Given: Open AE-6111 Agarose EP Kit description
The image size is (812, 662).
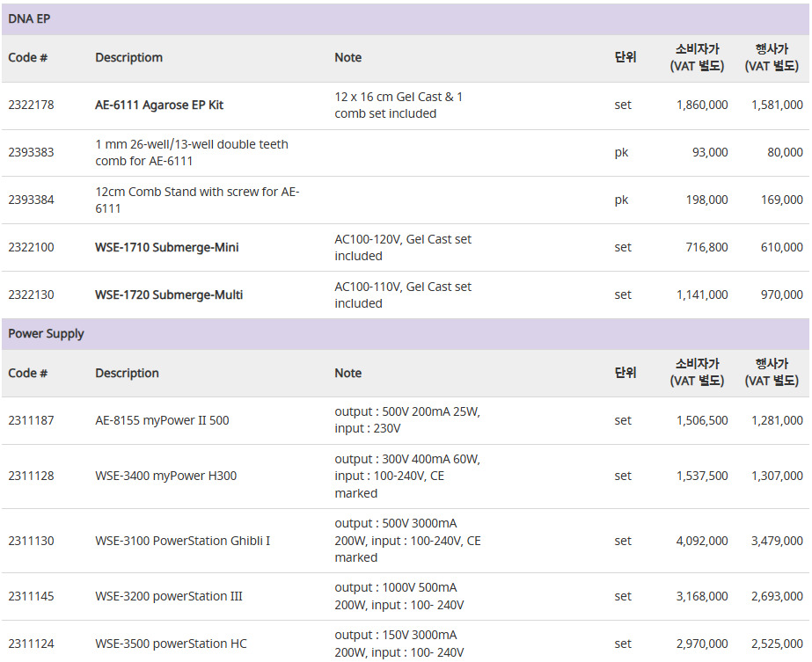Looking at the screenshot, I should pyautogui.click(x=159, y=105).
